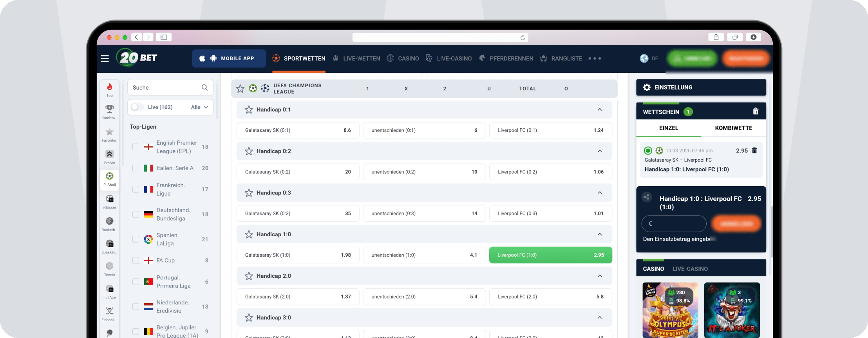Check the English Premier League checkbox
Image resolution: width=868 pixels, height=338 pixels.
pos(136,147)
